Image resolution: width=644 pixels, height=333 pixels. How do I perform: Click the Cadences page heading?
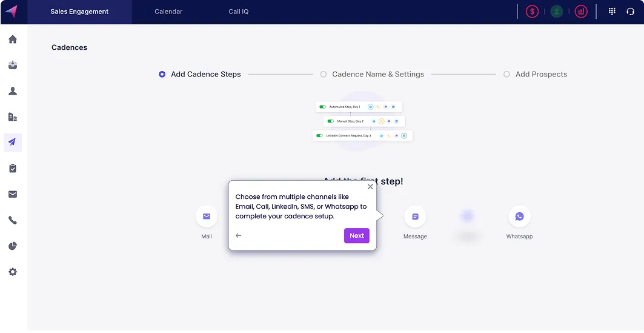coord(70,47)
